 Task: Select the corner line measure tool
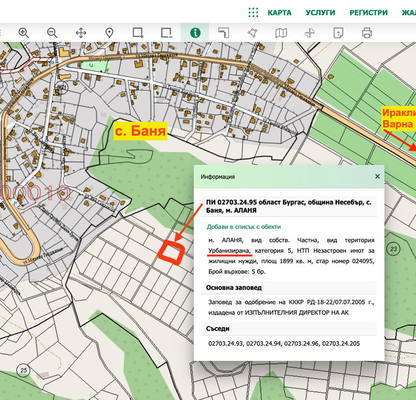(224, 33)
